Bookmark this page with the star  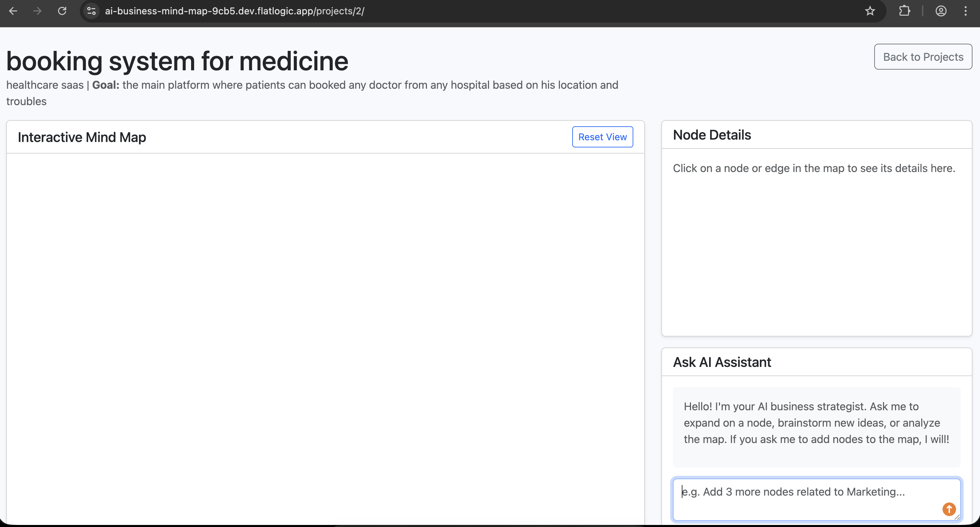pyautogui.click(x=870, y=11)
